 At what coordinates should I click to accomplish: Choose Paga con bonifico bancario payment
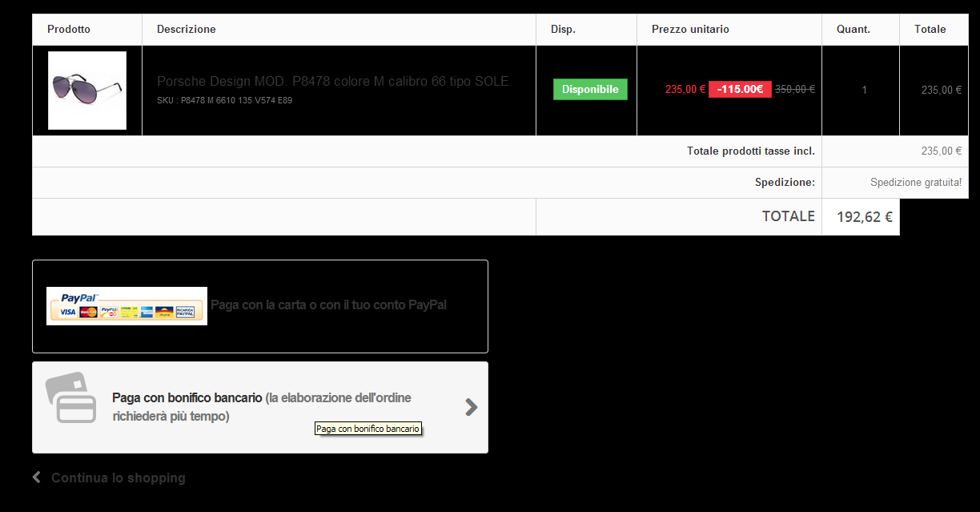pyautogui.click(x=260, y=407)
